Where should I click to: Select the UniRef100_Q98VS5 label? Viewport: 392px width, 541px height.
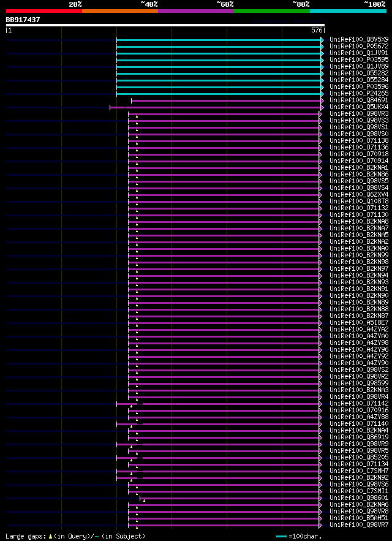359,181
